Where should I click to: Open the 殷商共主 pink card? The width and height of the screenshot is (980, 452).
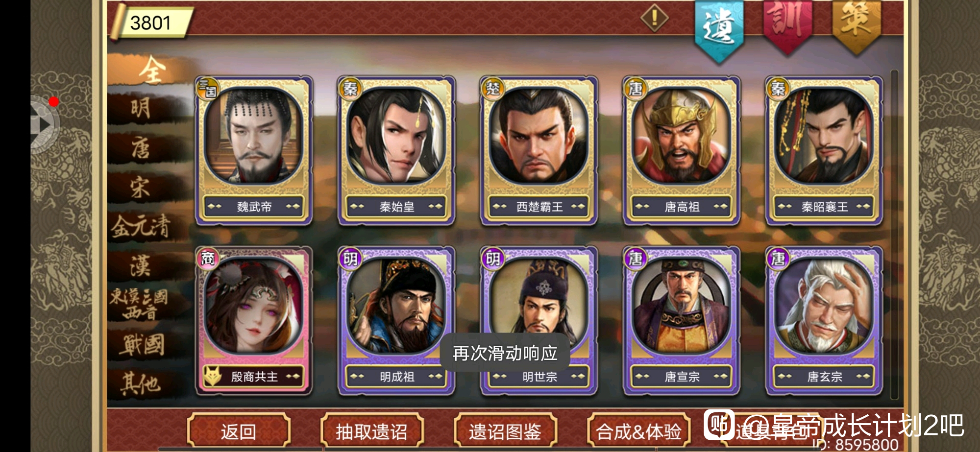click(254, 321)
